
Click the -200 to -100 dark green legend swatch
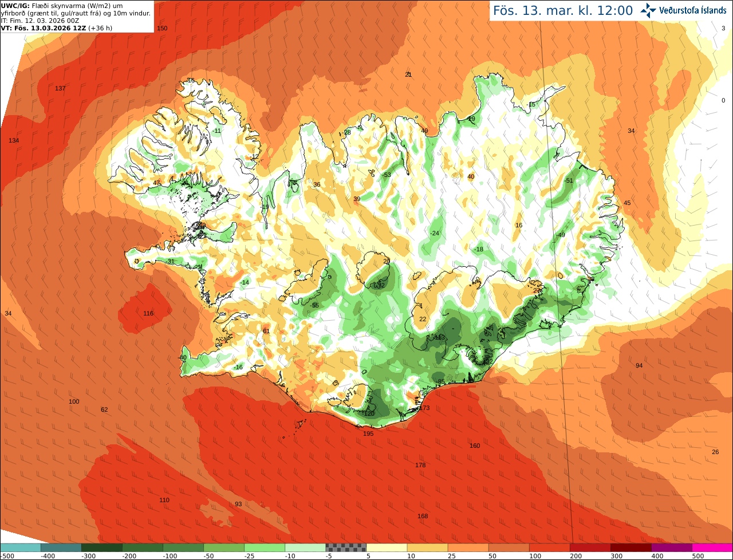click(142, 547)
